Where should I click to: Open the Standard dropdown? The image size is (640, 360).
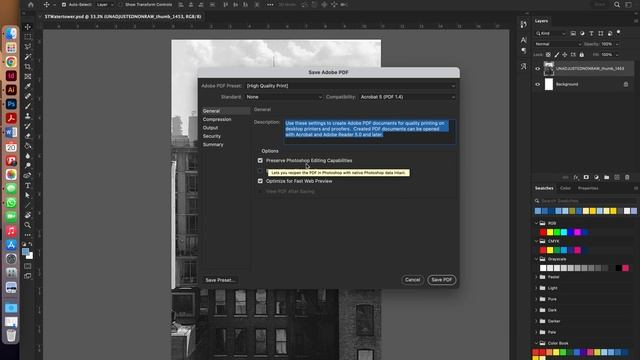pyautogui.click(x=284, y=97)
